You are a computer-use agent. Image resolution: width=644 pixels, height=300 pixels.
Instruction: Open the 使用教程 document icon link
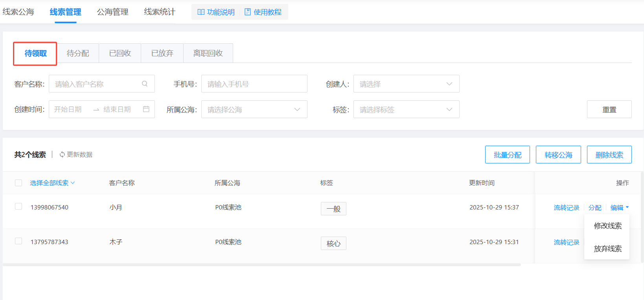248,12
